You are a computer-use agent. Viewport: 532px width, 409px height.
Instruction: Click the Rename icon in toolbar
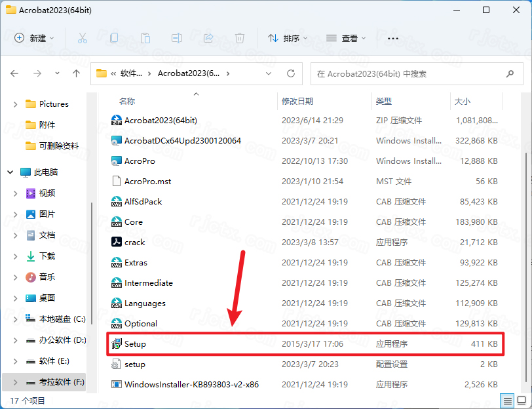pos(177,38)
